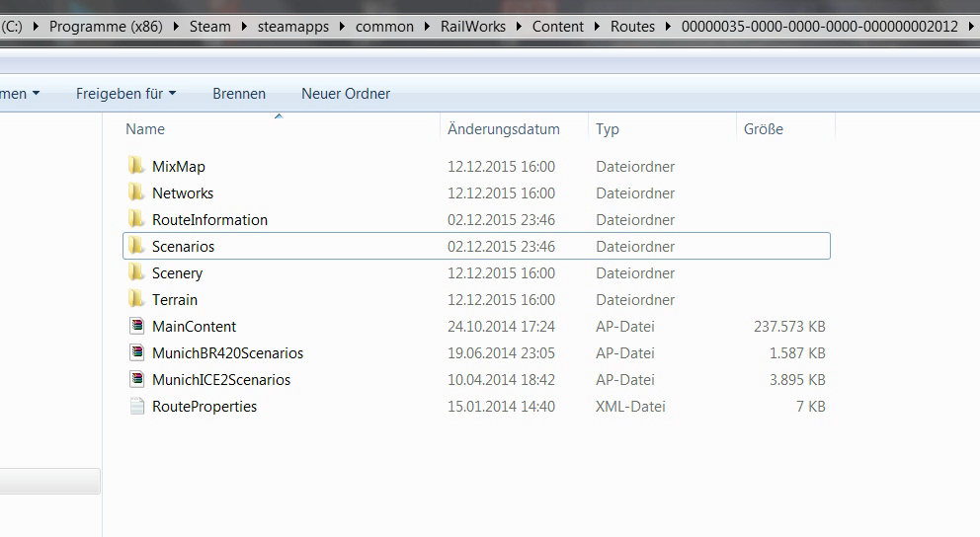The height and width of the screenshot is (537, 980).
Task: Click the 237.573 KB size value
Action: (789, 327)
